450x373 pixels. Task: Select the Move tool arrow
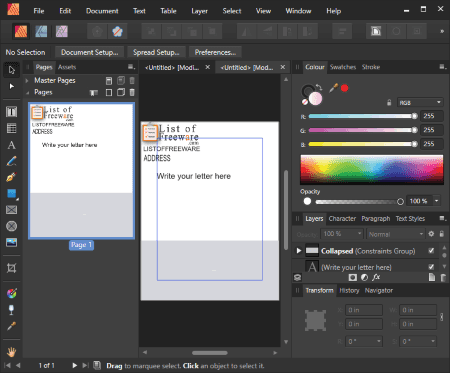point(12,70)
